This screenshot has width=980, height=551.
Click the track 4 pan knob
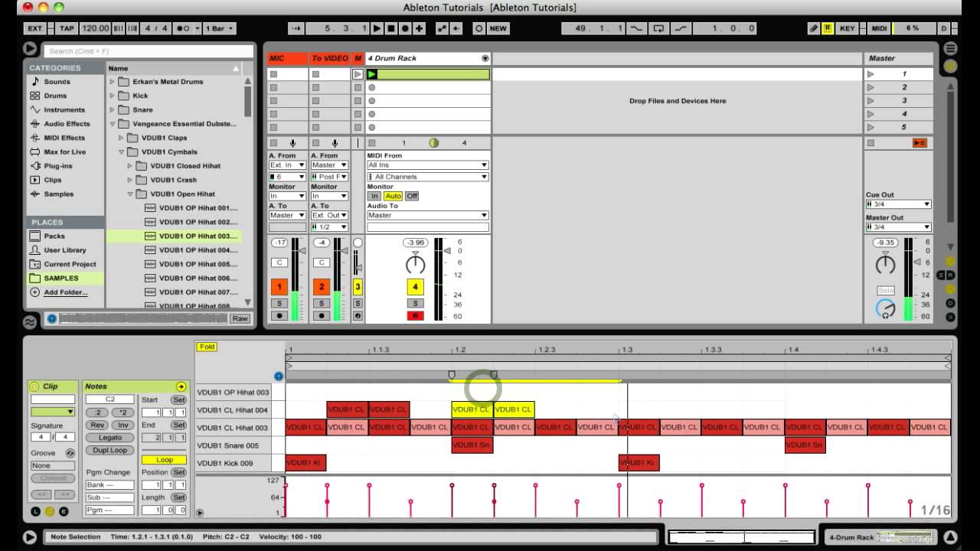415,264
